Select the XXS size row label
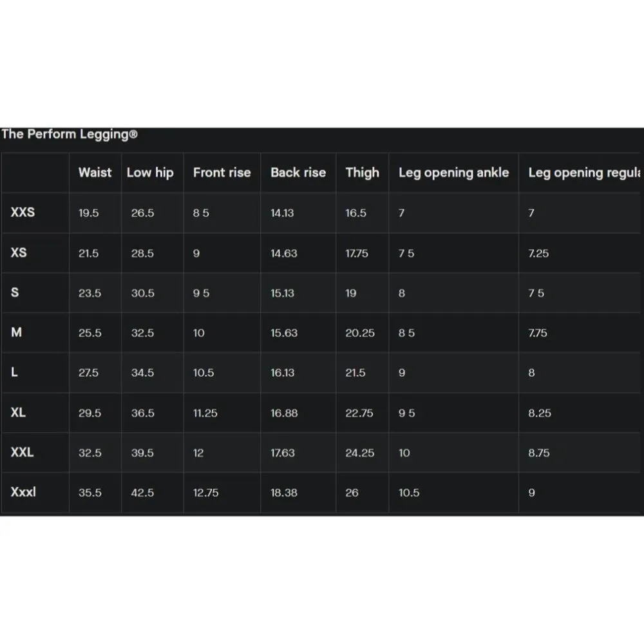This screenshot has width=644, height=644. pyautogui.click(x=23, y=212)
